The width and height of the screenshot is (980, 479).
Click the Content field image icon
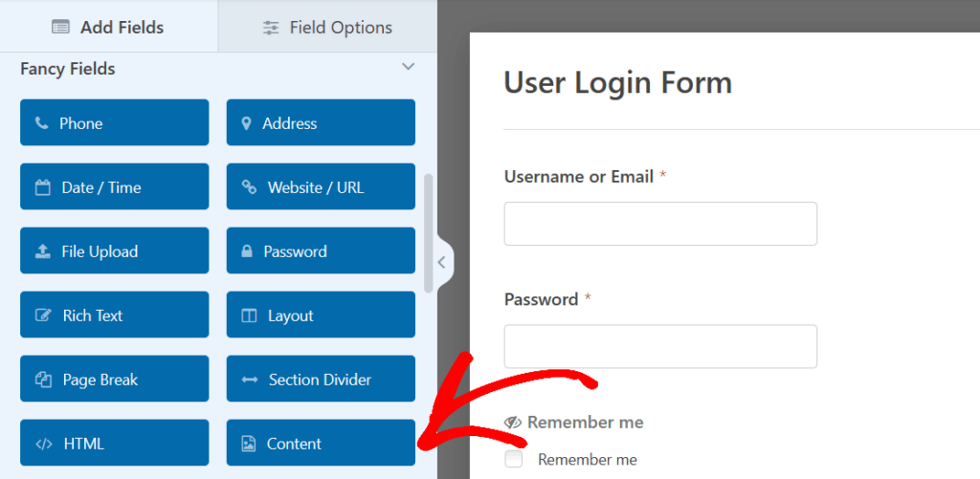tap(248, 444)
